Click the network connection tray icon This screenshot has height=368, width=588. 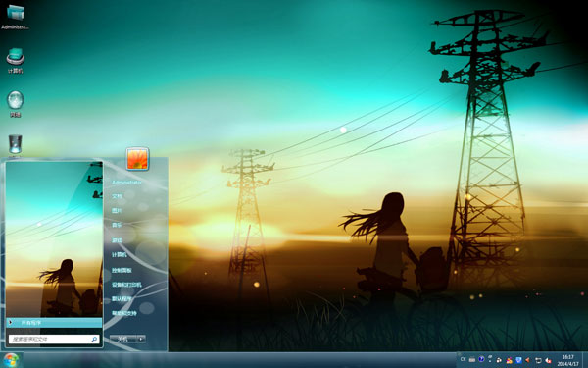538,360
